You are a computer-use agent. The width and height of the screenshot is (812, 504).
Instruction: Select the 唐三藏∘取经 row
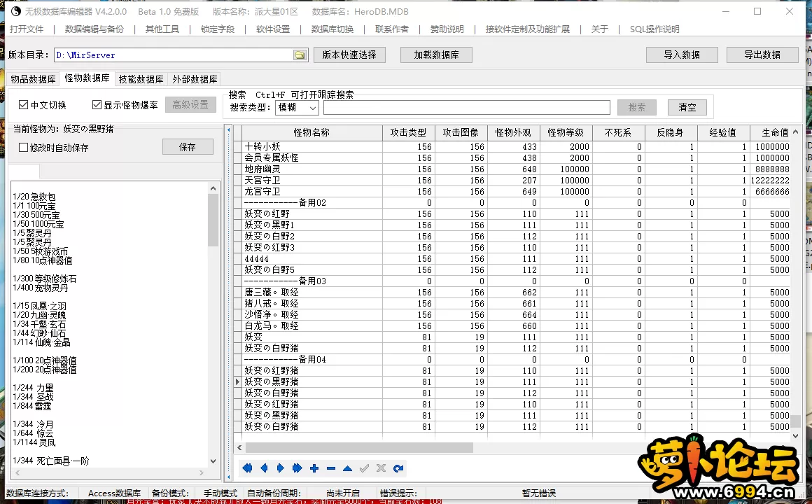(x=517, y=292)
